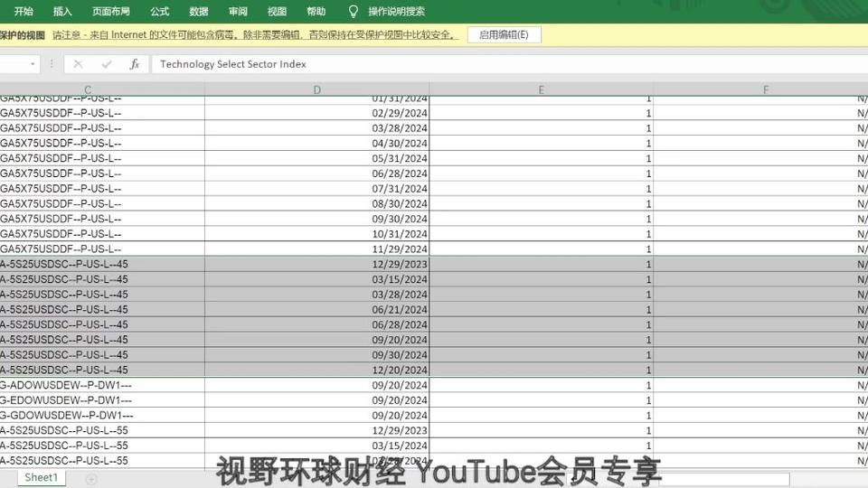
Task: Add a new sheet with plus icon
Action: click(x=91, y=479)
